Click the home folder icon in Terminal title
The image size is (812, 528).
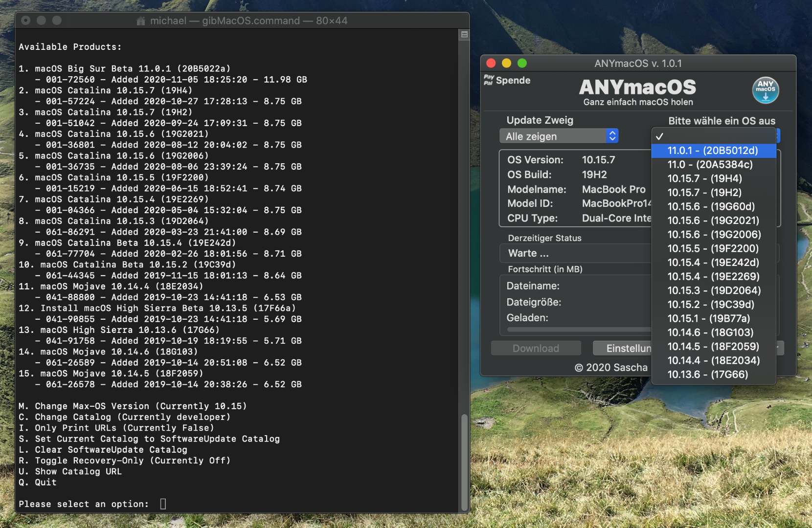[141, 21]
